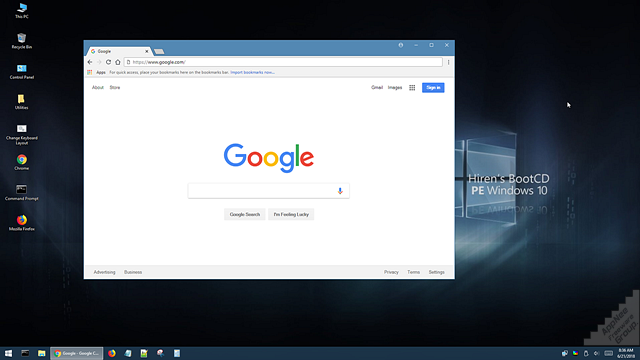Screen dimensions: 640x360
Task: Select the Google tab
Action: point(119,51)
